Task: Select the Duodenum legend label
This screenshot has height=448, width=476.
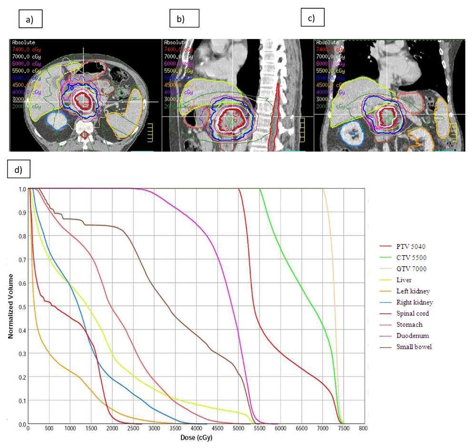Action: click(x=413, y=336)
